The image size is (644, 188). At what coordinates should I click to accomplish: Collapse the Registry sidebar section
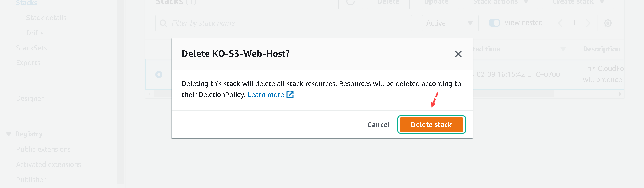[x=9, y=134]
